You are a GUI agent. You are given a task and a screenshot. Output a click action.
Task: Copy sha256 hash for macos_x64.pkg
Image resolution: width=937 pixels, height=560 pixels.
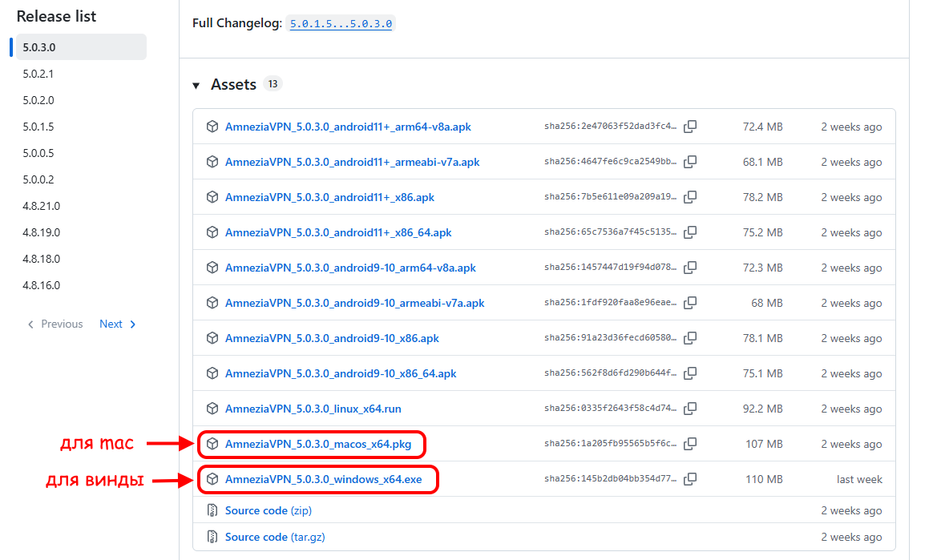point(690,444)
